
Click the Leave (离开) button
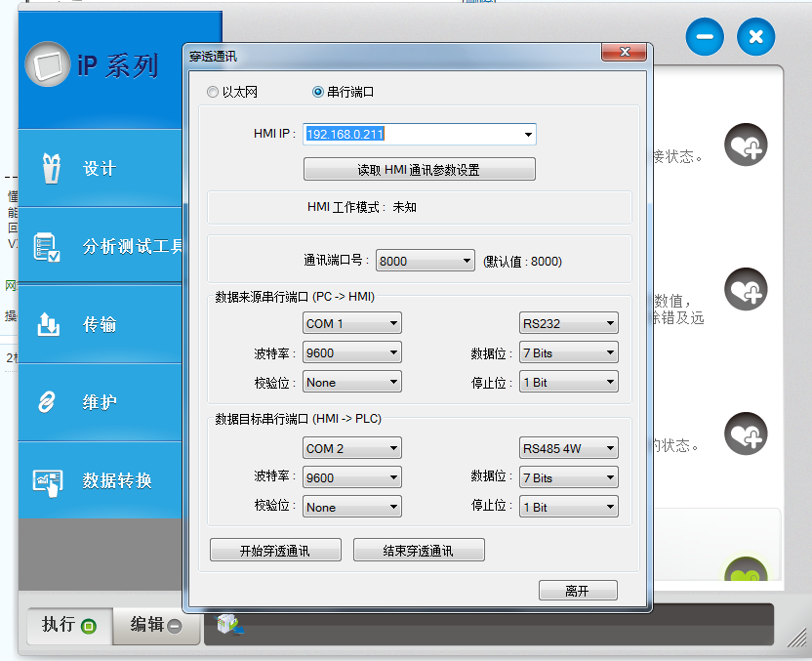578,590
